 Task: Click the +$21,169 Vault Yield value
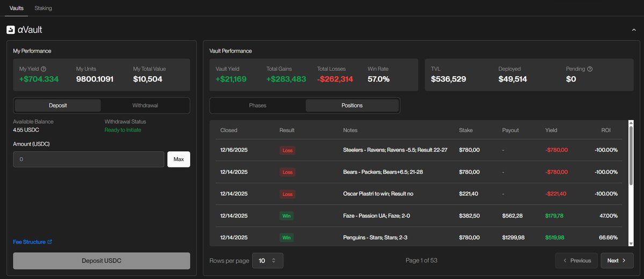click(231, 79)
